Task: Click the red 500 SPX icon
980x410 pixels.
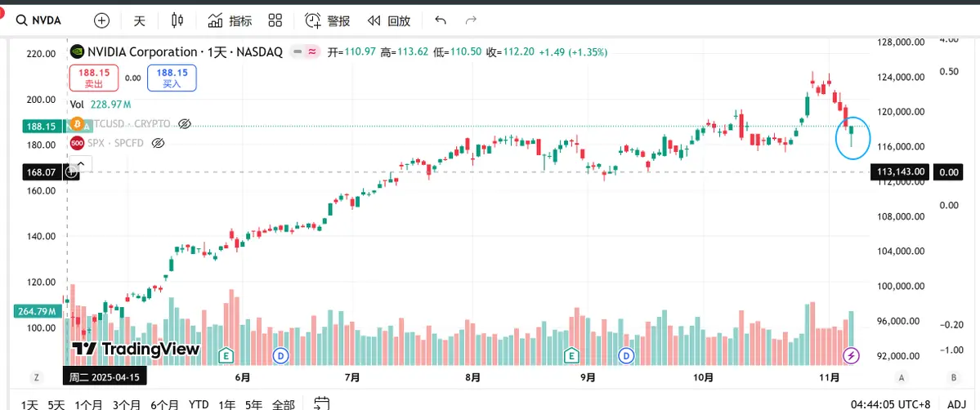Action: click(x=78, y=143)
